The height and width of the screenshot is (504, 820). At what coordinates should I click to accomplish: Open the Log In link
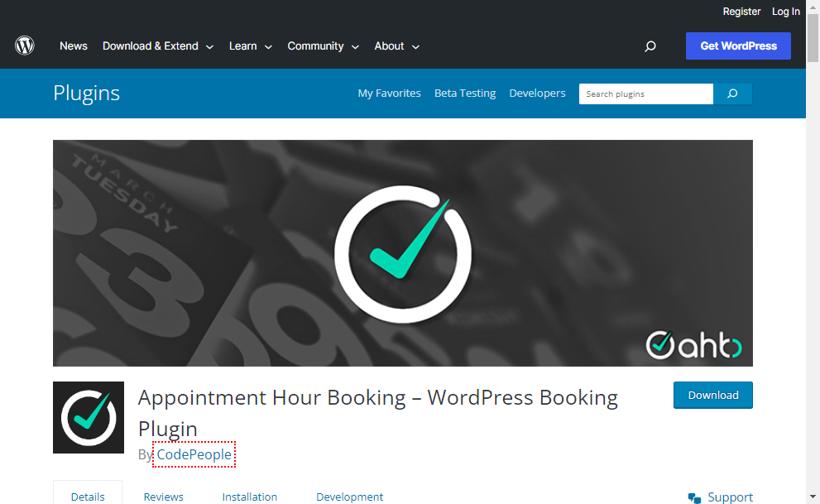pyautogui.click(x=786, y=12)
